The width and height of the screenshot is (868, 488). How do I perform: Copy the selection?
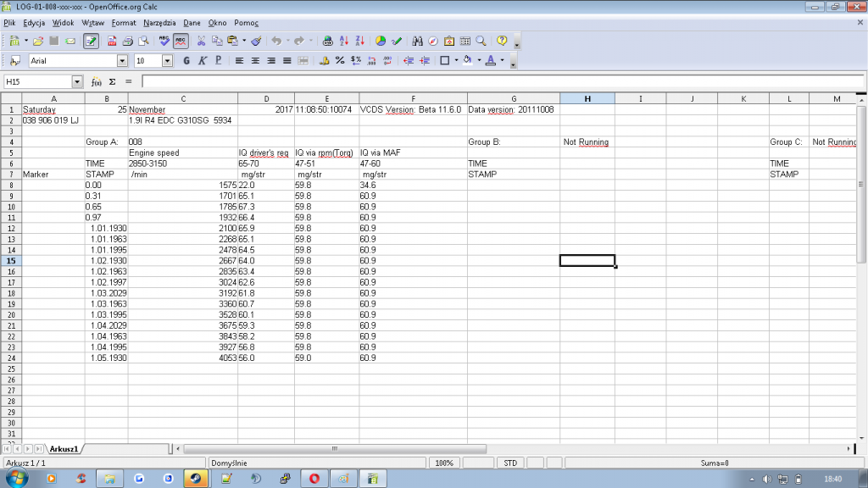(x=217, y=41)
